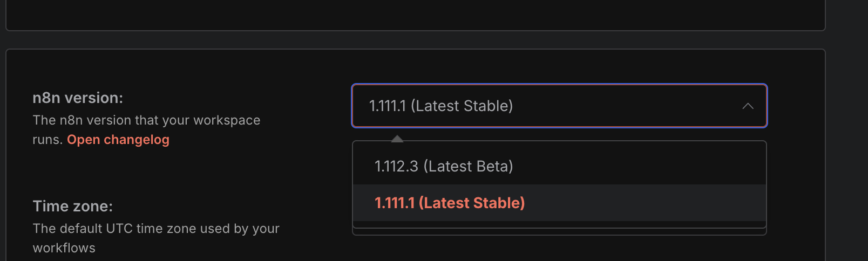
Task: Click the word 'workflows' in time zone description
Action: 64,248
